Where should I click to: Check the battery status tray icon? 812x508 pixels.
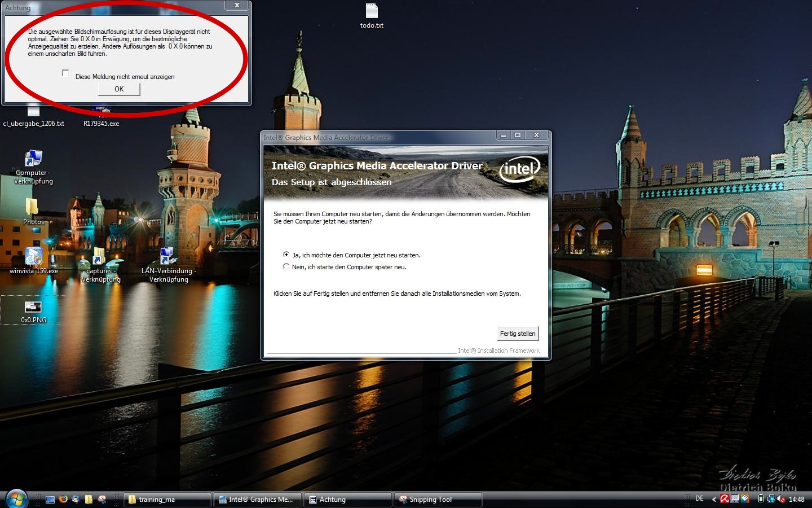761,498
